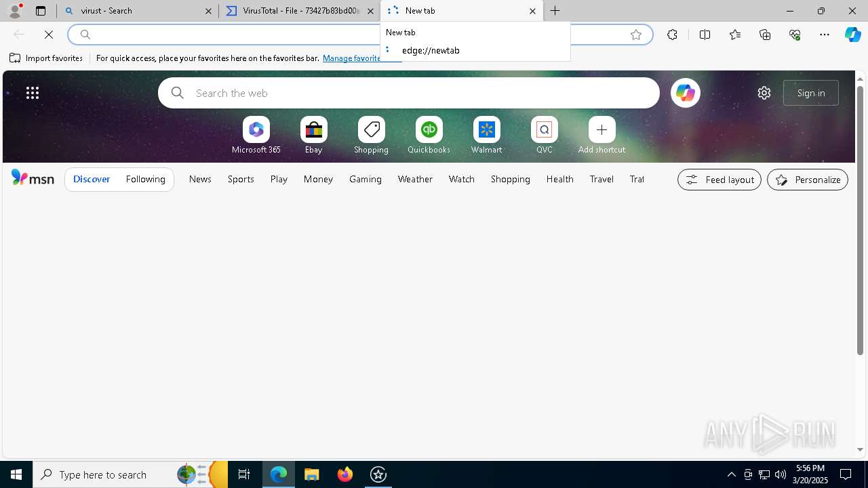Viewport: 868px width, 488px height.
Task: Open the taskbar clock and date
Action: [x=811, y=474]
